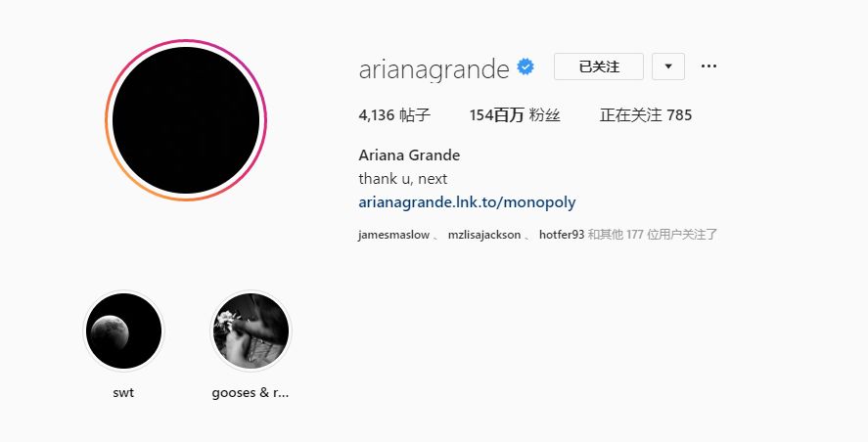Show the other 177 mutual followers
868x442 pixels.
(653, 235)
